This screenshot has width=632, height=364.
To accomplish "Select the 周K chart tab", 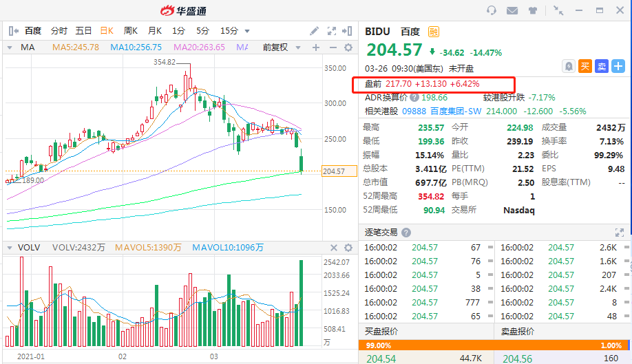I will coord(131,30).
